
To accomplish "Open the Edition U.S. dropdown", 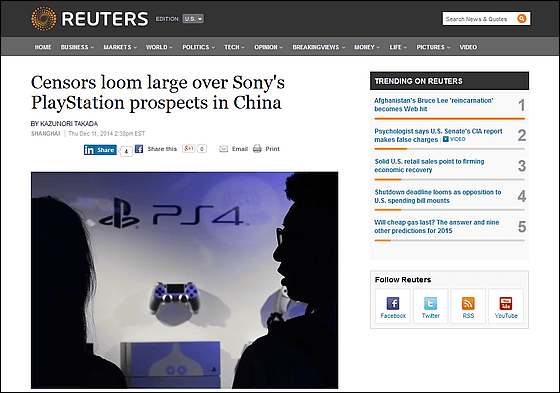I will click(x=193, y=19).
